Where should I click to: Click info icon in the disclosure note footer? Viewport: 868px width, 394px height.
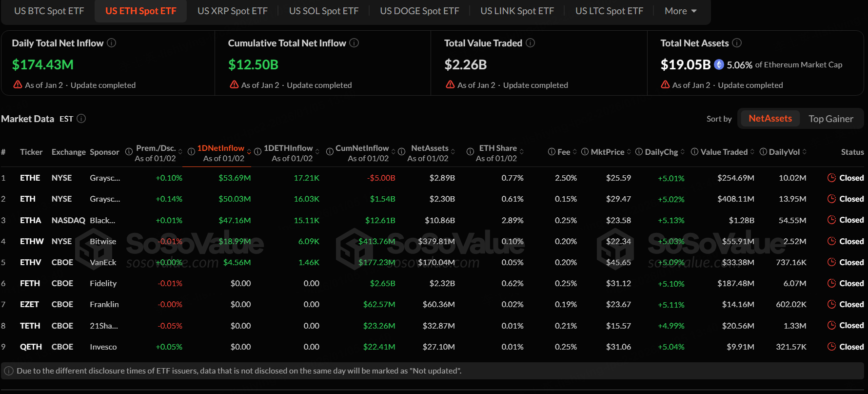click(9, 371)
